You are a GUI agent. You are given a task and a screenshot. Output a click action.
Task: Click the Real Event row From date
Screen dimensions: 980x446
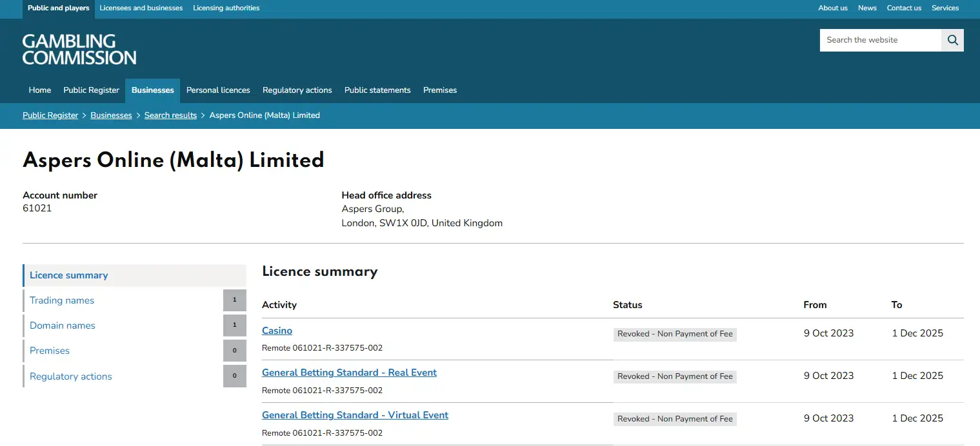pos(828,376)
